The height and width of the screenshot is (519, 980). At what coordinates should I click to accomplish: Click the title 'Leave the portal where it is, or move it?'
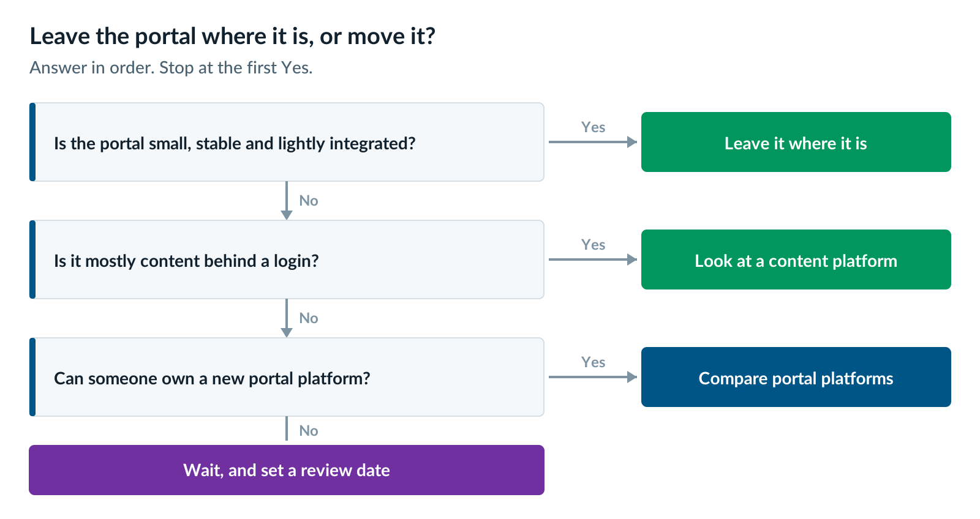pyautogui.click(x=232, y=37)
